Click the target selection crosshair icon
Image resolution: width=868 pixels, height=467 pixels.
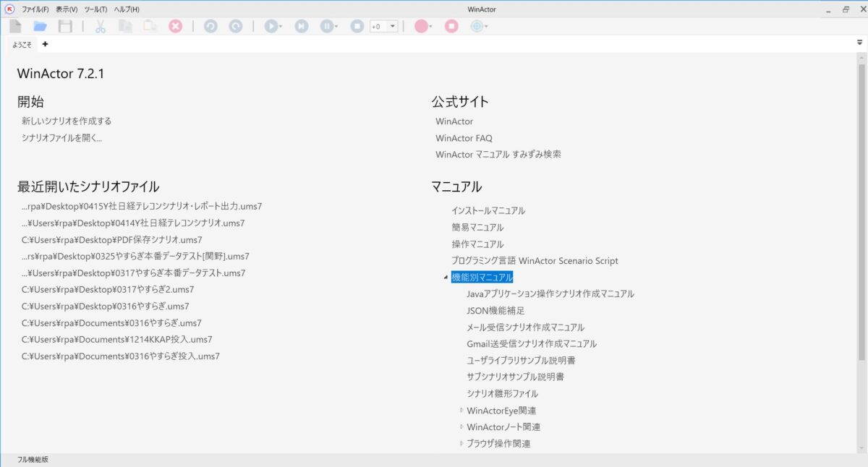point(476,26)
